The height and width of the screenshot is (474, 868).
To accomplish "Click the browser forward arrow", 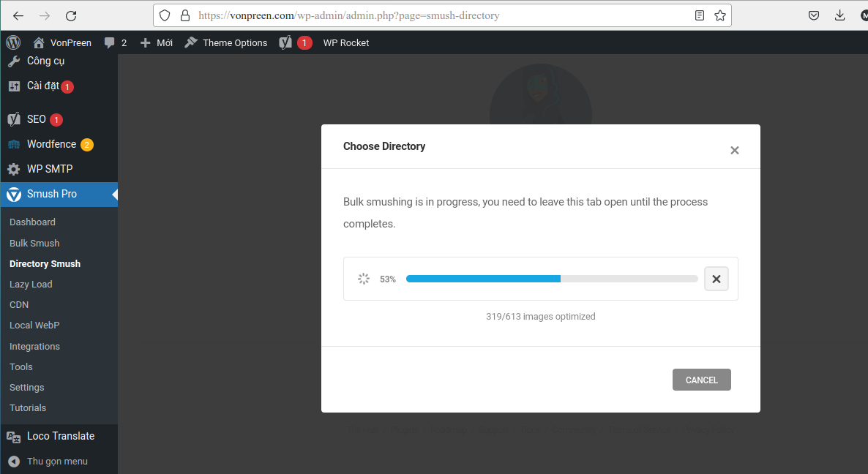I will [x=45, y=15].
